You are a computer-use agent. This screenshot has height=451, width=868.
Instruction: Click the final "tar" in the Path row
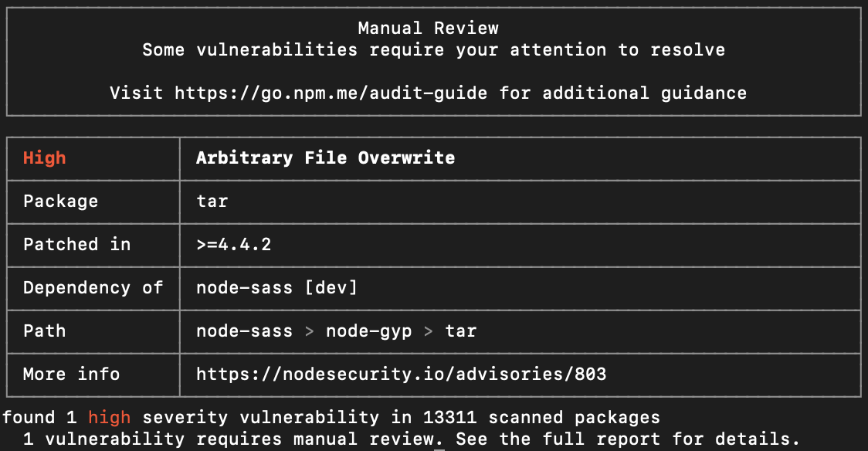point(461,331)
